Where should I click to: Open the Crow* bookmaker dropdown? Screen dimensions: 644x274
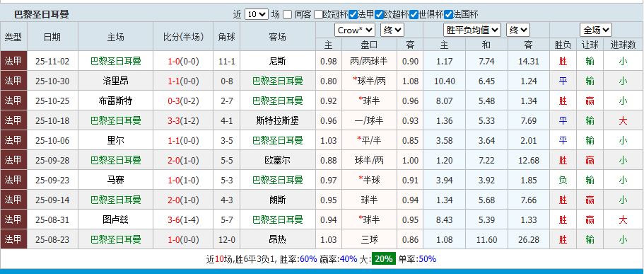tap(355, 30)
